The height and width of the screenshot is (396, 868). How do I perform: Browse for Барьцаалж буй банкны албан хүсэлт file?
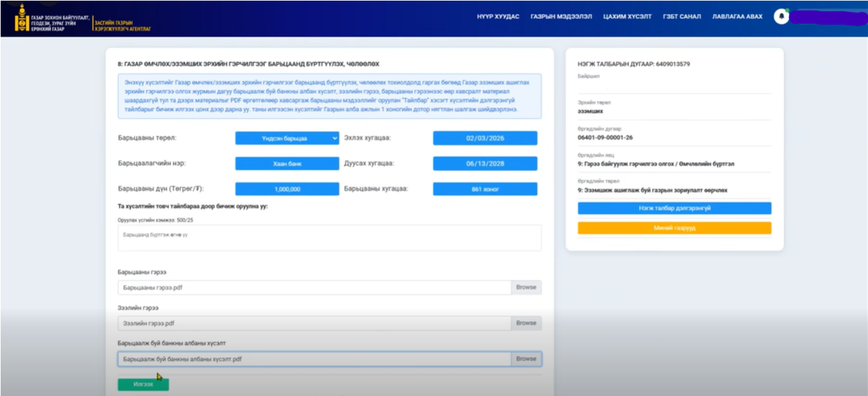coord(526,359)
